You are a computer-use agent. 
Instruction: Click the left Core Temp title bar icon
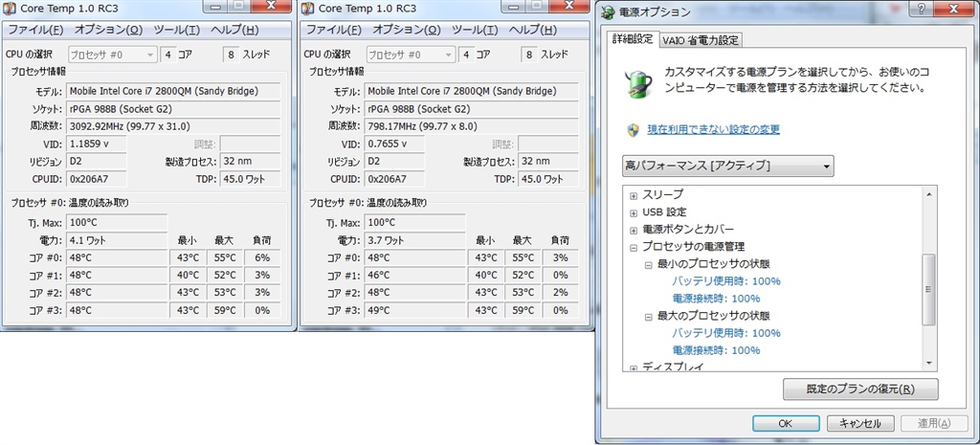(x=10, y=10)
